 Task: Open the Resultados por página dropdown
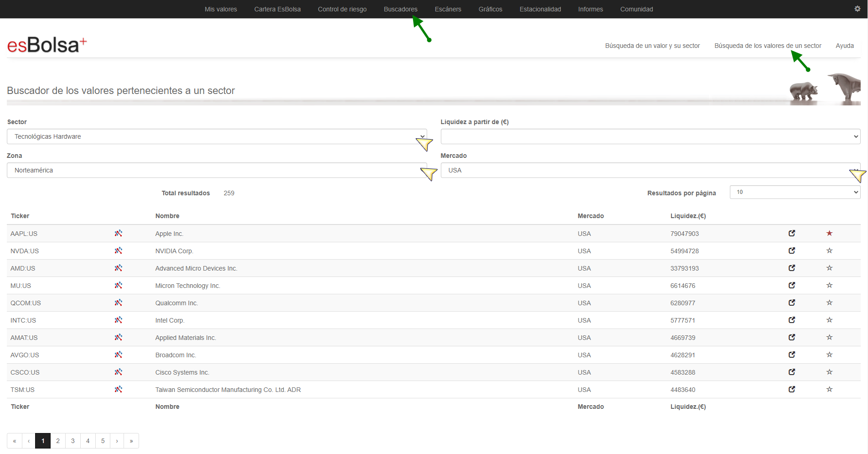point(795,192)
